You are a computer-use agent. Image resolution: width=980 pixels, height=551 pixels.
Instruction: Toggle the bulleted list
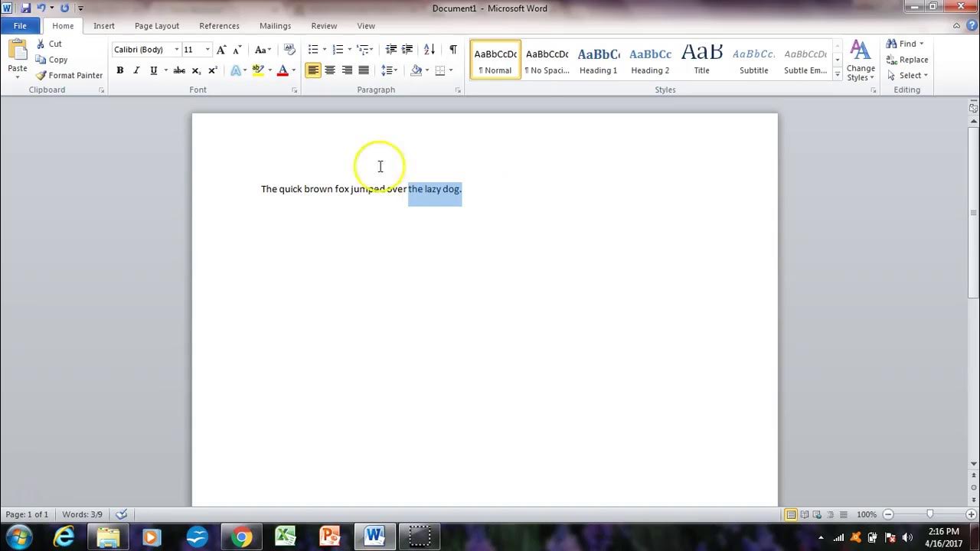click(312, 48)
